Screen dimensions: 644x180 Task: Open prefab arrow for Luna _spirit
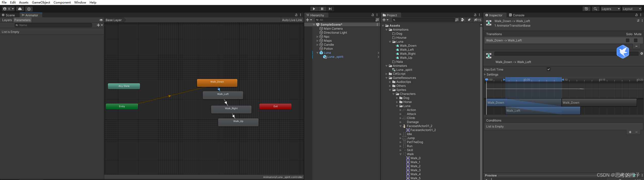[x=378, y=57]
